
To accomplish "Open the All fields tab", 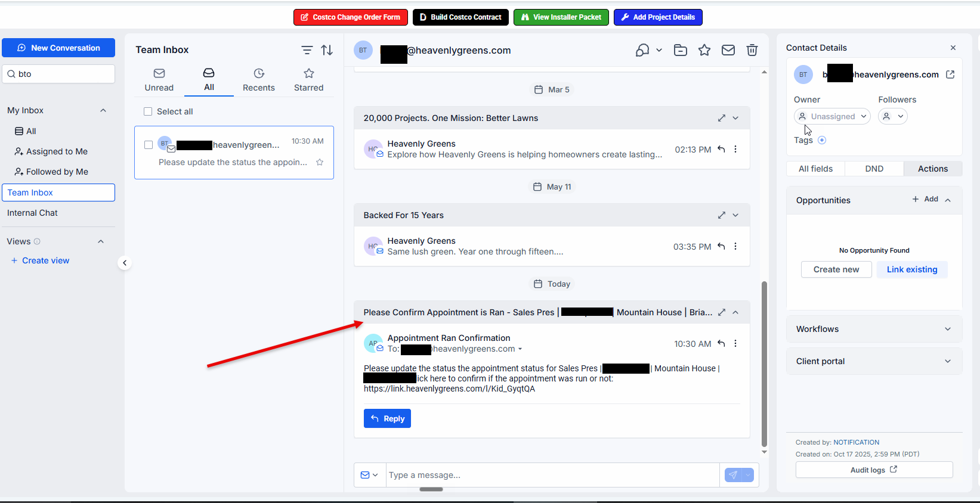I will [815, 169].
